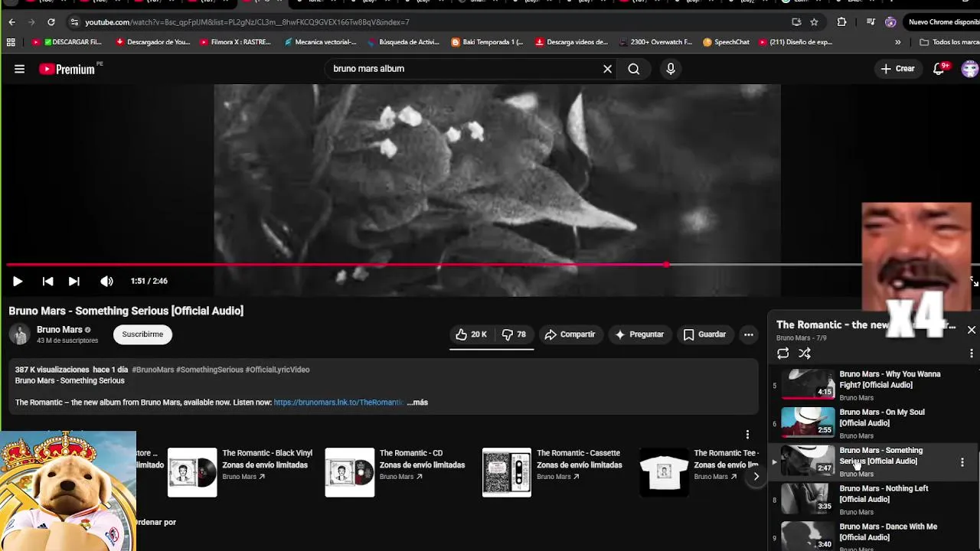Clear the search box text
980x551 pixels.
pyautogui.click(x=607, y=69)
